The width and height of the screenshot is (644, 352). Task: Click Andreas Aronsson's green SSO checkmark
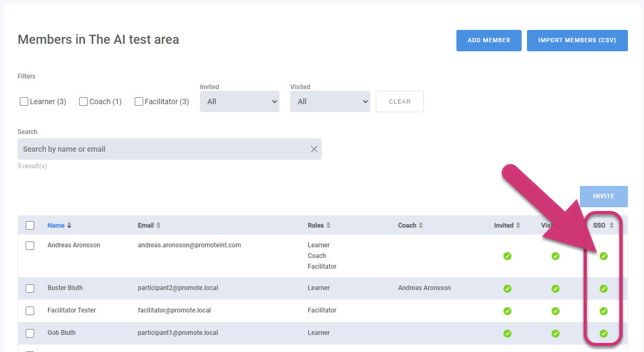pyautogui.click(x=603, y=256)
